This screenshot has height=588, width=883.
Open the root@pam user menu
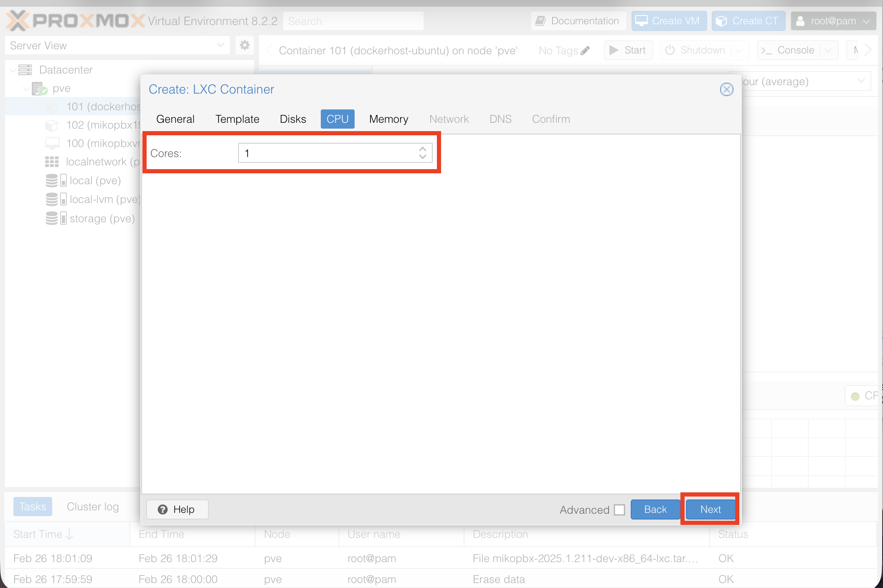click(833, 21)
